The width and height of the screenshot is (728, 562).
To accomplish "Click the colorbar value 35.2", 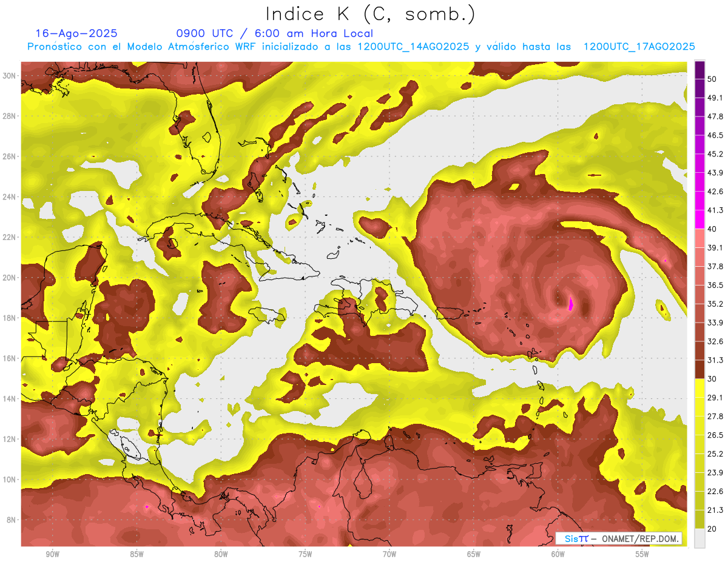I will click(x=715, y=304).
